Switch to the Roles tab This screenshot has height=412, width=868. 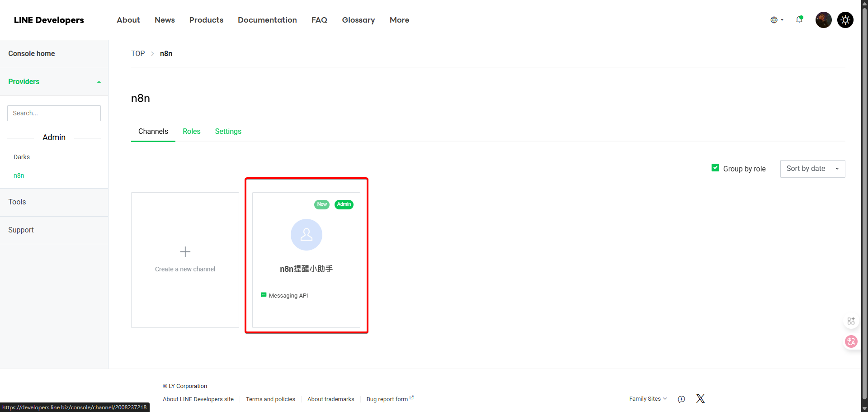click(192, 131)
